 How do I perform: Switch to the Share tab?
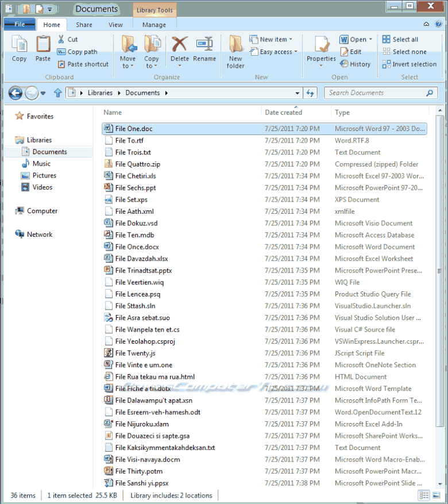pos(84,25)
